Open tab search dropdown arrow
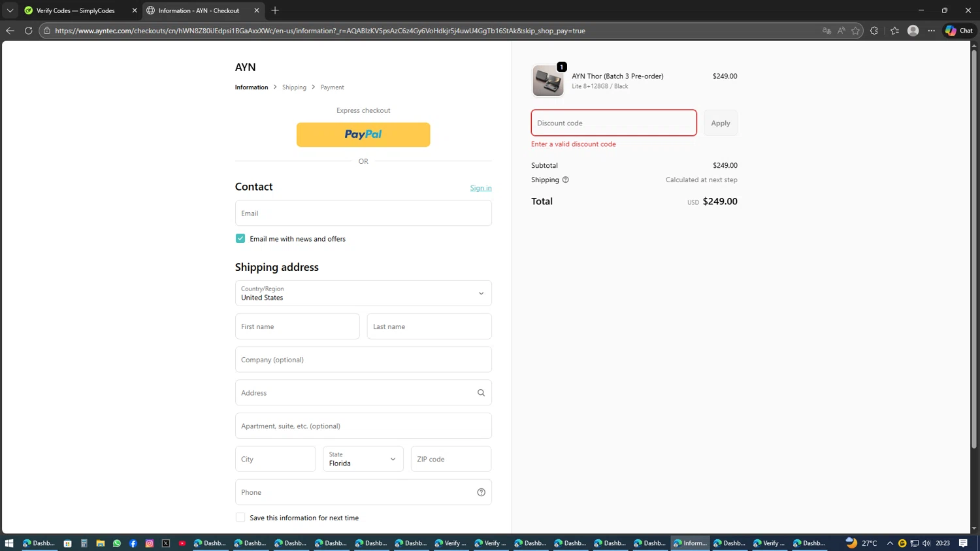 click(x=10, y=10)
